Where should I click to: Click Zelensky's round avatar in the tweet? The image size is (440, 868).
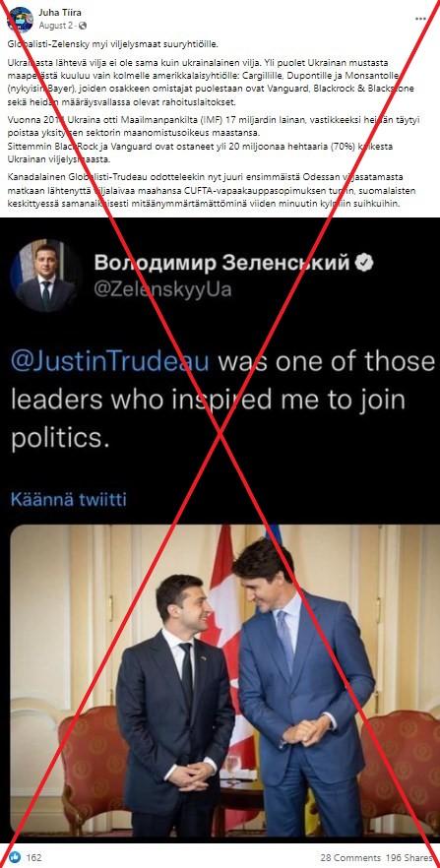point(46,277)
